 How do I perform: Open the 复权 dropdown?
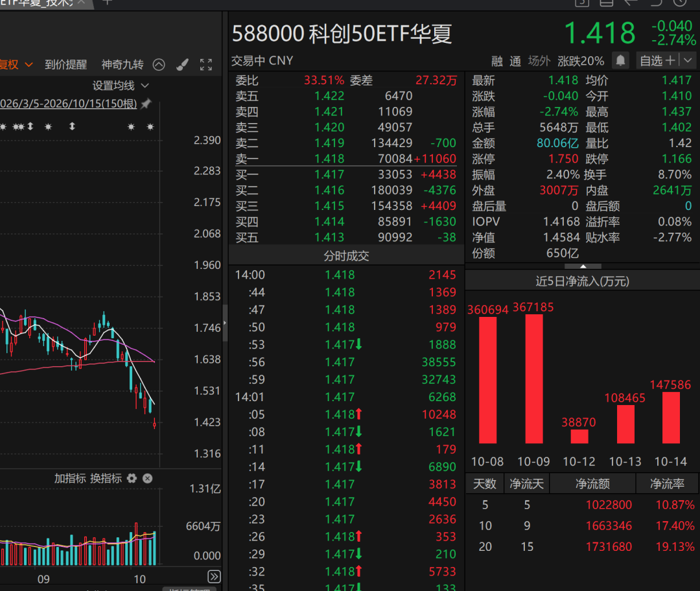click(16, 65)
